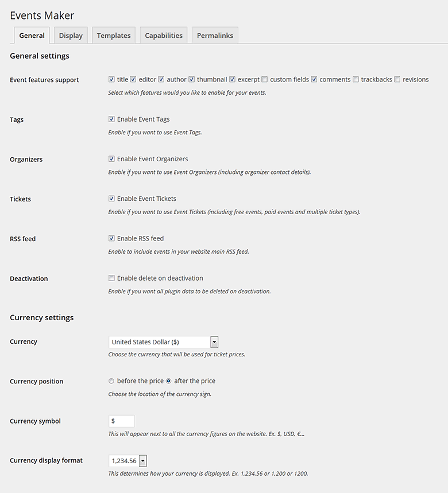
Task: Switch to the Display tab
Action: click(x=71, y=36)
